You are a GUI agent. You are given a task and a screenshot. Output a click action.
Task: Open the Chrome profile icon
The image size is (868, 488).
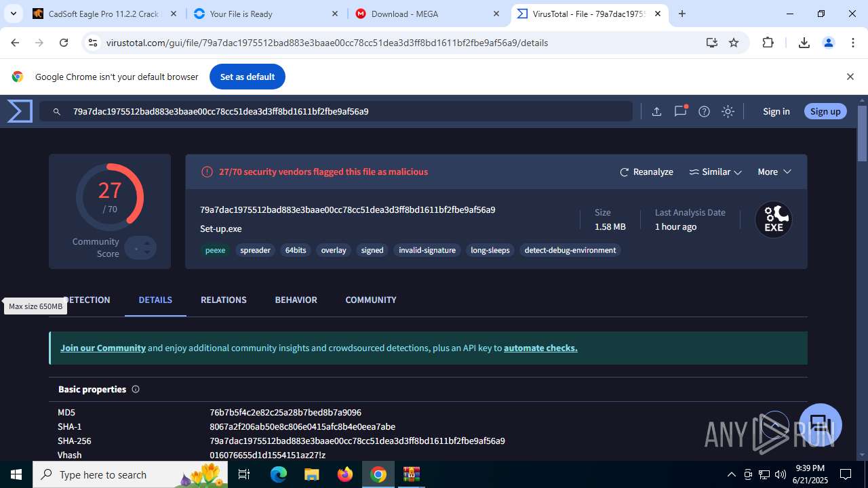[x=828, y=43]
